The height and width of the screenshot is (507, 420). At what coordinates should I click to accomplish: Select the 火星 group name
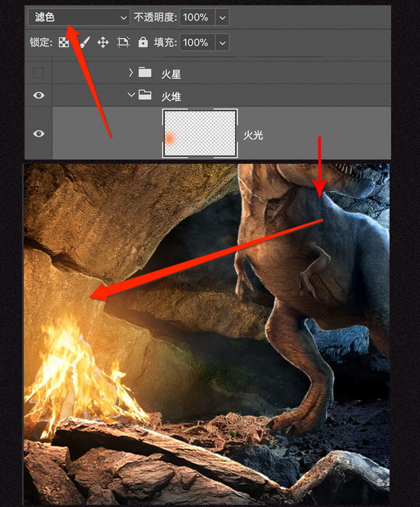[x=171, y=74]
